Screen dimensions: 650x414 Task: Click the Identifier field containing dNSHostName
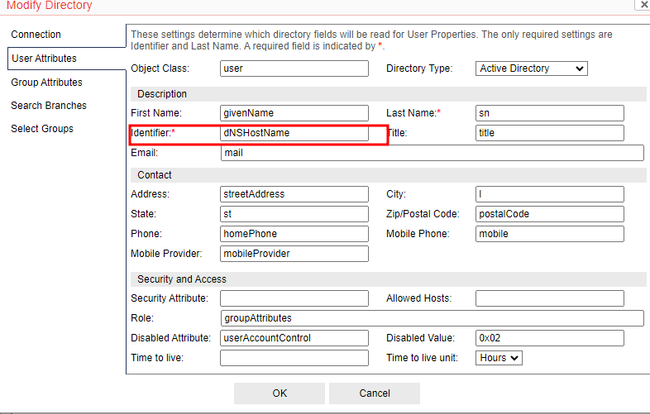294,133
